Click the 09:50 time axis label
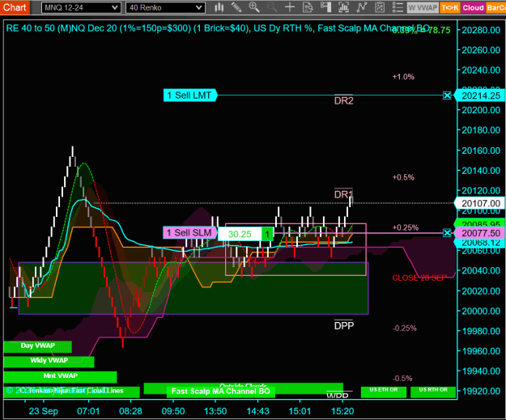The height and width of the screenshot is (420, 506). click(173, 411)
